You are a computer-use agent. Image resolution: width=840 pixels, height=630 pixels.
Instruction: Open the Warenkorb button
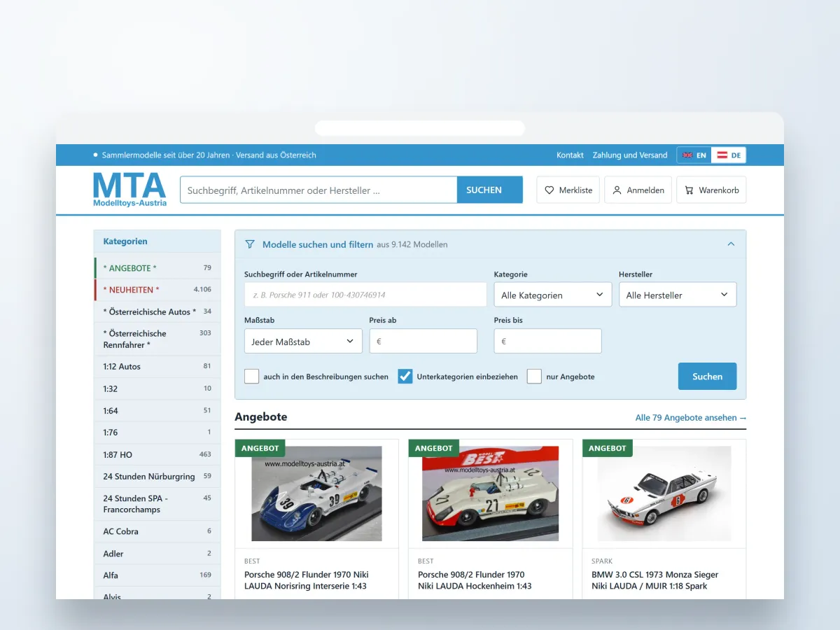(711, 190)
